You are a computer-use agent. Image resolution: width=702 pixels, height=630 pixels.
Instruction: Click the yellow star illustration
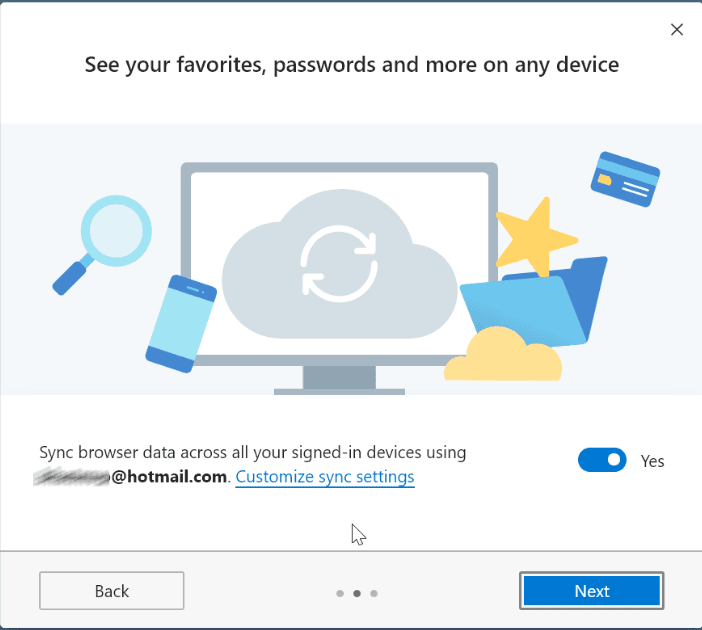[534, 238]
